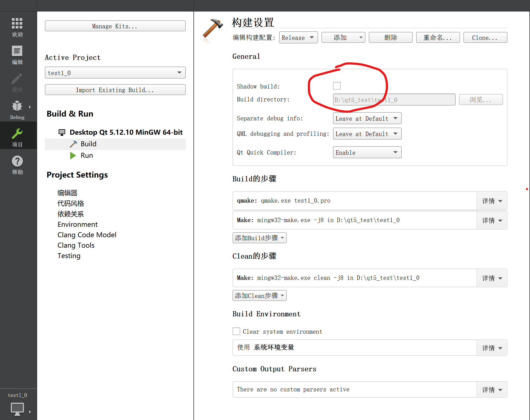Click Import Existing Build... button

115,90
